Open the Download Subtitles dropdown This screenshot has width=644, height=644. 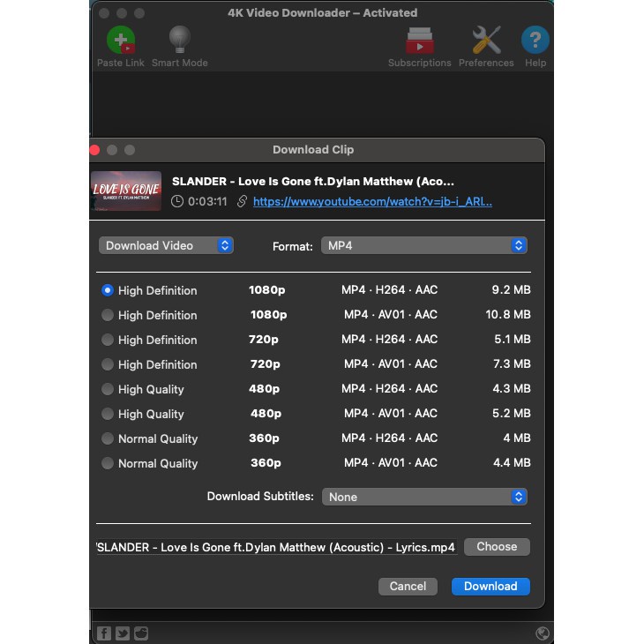[x=424, y=497]
